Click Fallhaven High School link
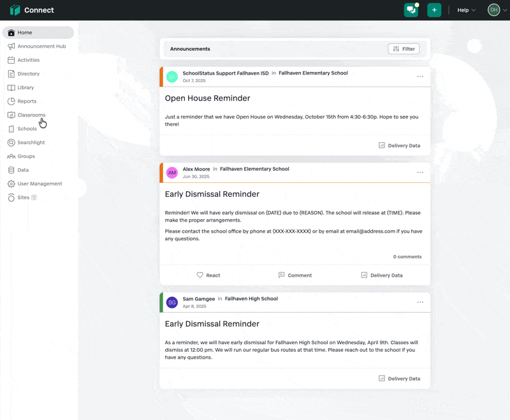 tap(251, 298)
